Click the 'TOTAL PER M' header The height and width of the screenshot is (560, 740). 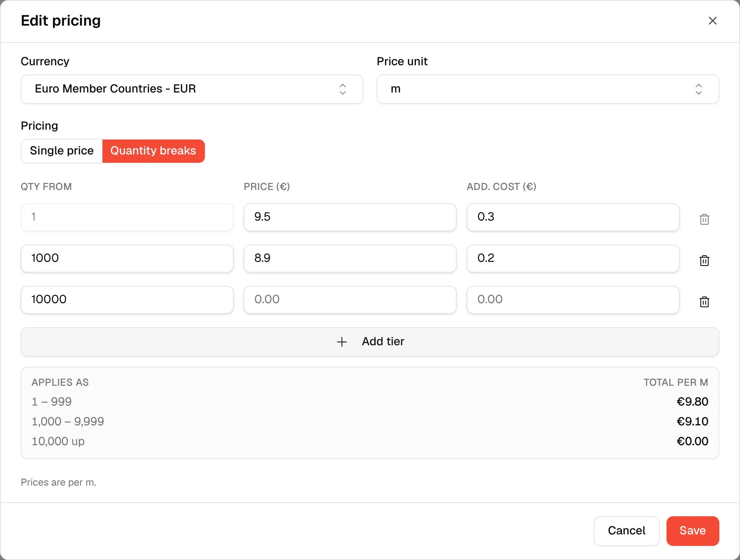[x=676, y=382]
